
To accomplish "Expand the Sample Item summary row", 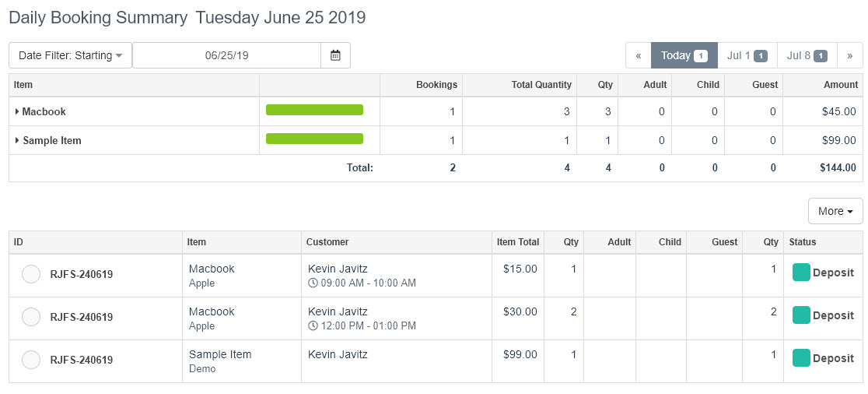I will pos(17,141).
